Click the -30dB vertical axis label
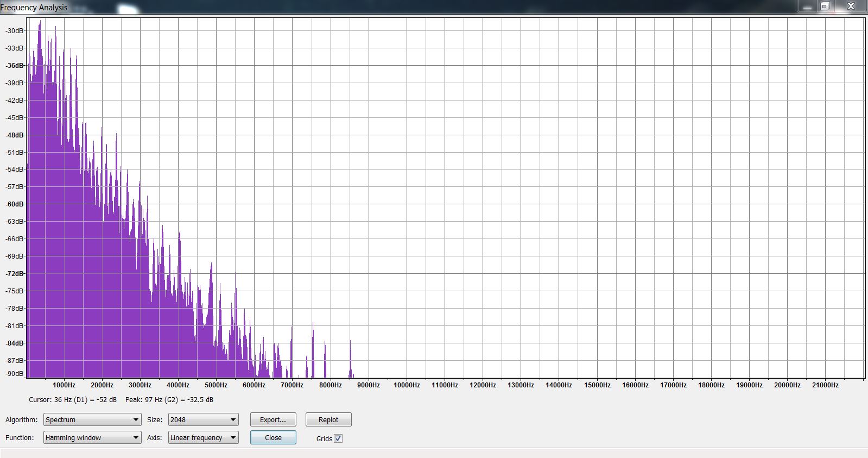The image size is (868, 458). 14,31
